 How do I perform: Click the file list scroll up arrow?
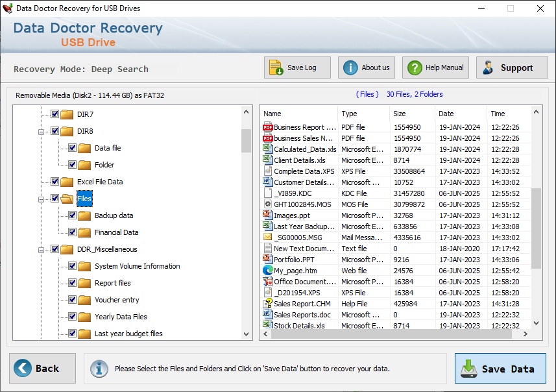coord(536,112)
